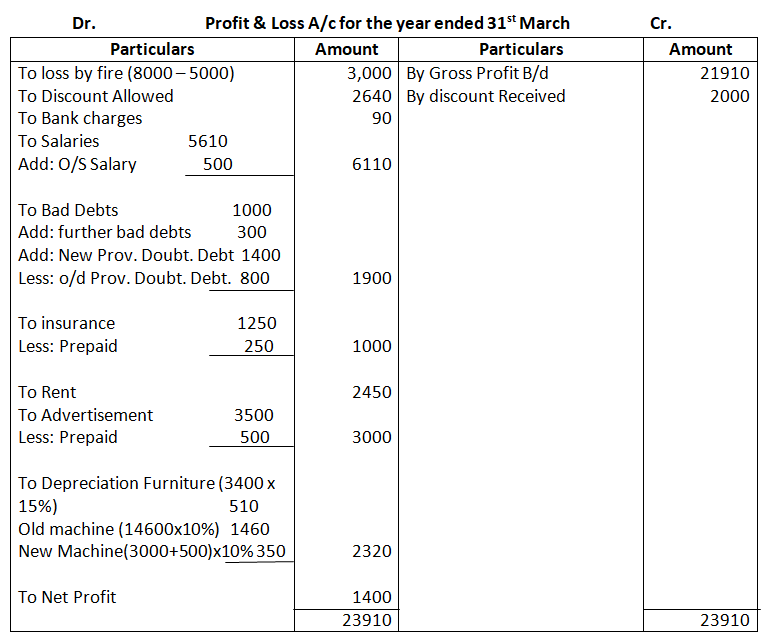Click the 'To Net Profit' entry

(67, 597)
